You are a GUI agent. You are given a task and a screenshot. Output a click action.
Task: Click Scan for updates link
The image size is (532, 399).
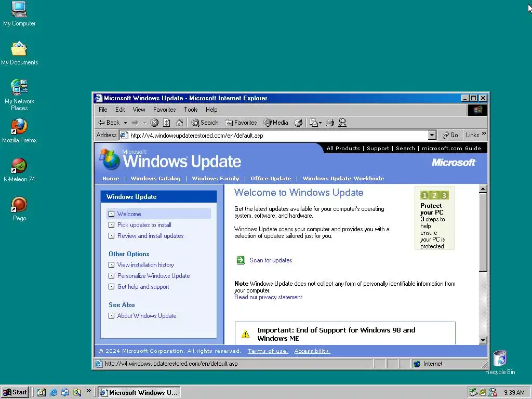click(271, 260)
